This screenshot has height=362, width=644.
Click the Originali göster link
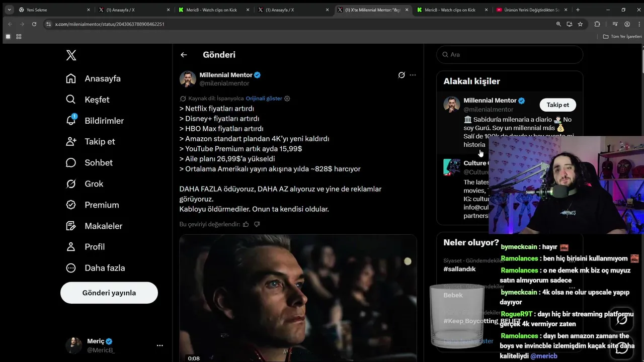264,99
